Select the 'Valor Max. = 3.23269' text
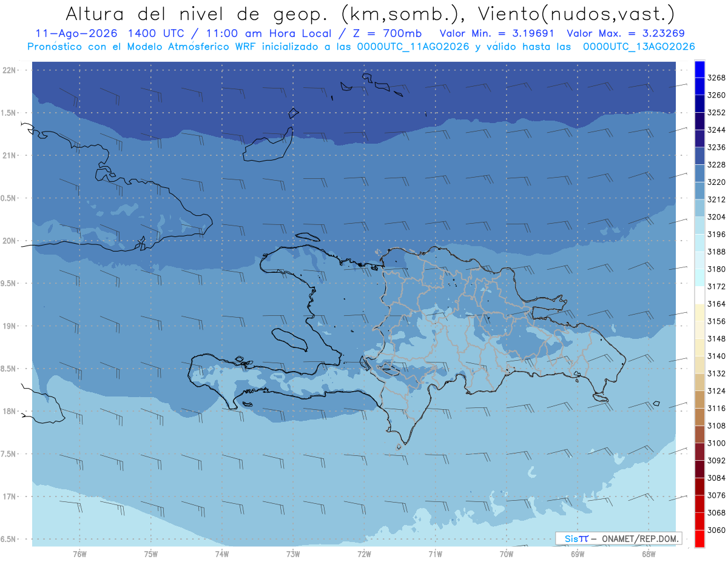728x562 pixels. pos(626,33)
